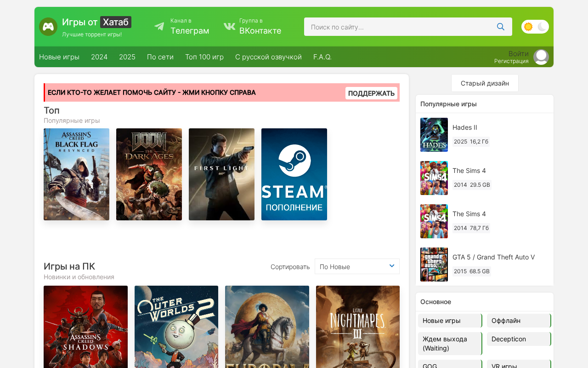
Task: Toggle the light/dark theme switch
Action: [x=535, y=27]
